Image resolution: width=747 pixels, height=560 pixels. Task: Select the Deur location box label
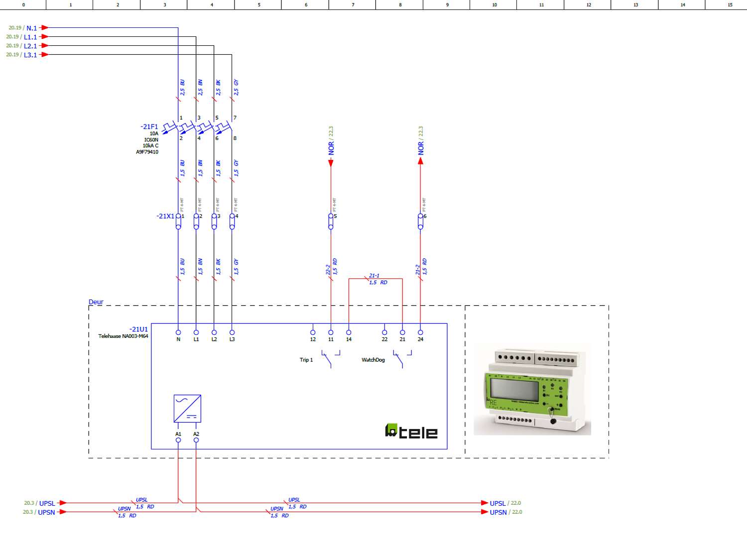(96, 302)
